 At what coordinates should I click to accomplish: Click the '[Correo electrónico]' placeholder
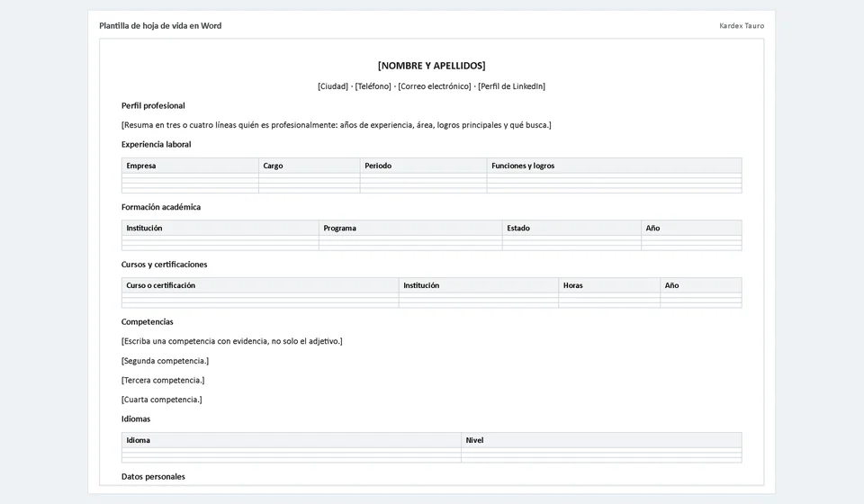pyautogui.click(x=435, y=86)
